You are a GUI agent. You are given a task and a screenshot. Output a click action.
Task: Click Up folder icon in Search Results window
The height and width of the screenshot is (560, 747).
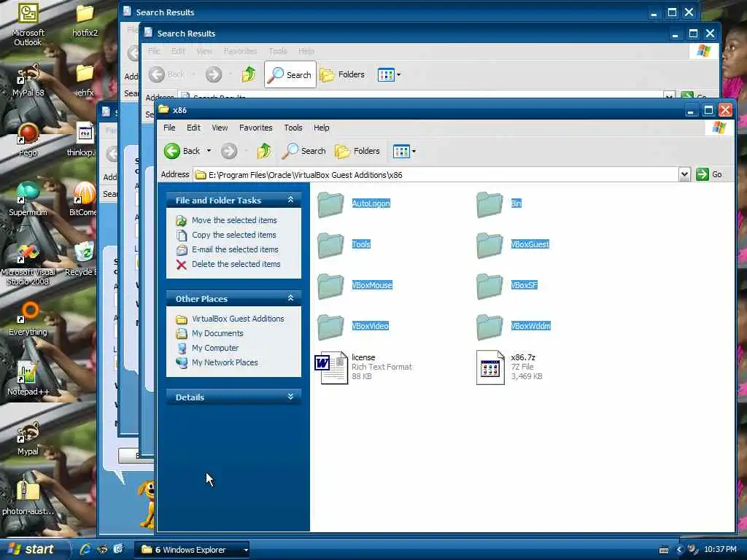249,74
